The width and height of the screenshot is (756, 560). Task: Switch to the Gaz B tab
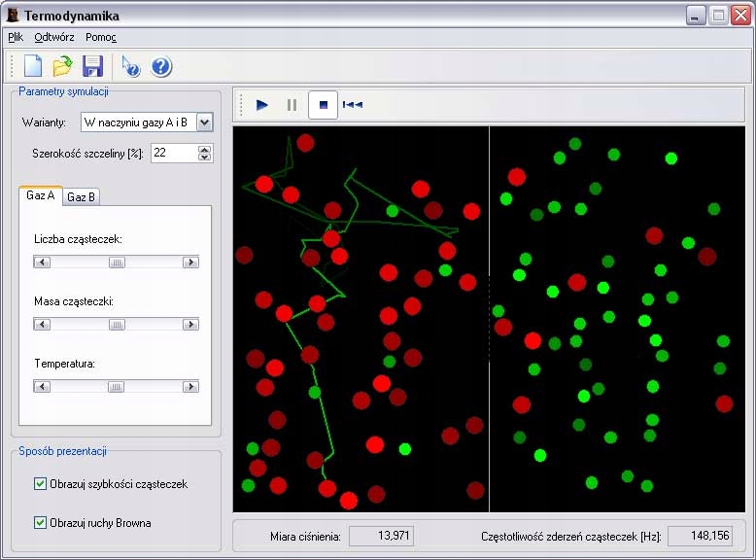81,196
